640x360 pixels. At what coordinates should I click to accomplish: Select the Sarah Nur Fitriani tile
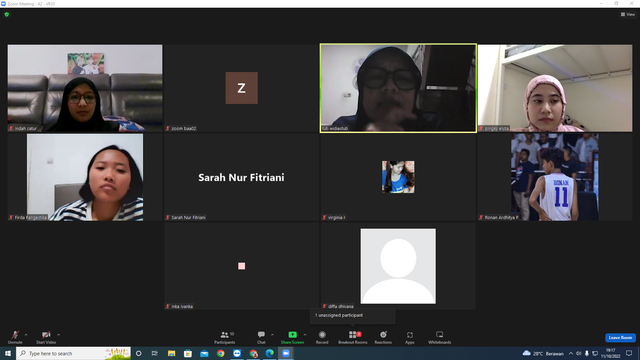pyautogui.click(x=242, y=177)
